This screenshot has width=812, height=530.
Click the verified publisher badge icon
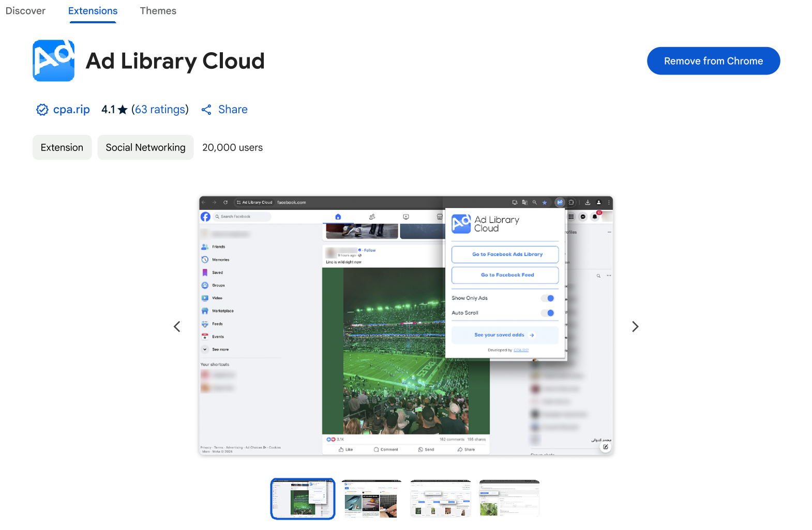(x=42, y=110)
